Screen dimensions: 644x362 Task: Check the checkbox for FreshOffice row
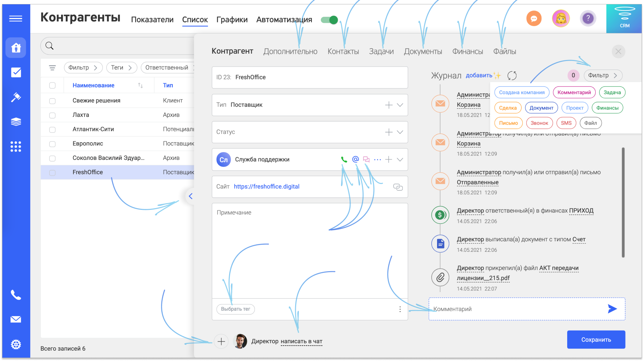pyautogui.click(x=52, y=172)
